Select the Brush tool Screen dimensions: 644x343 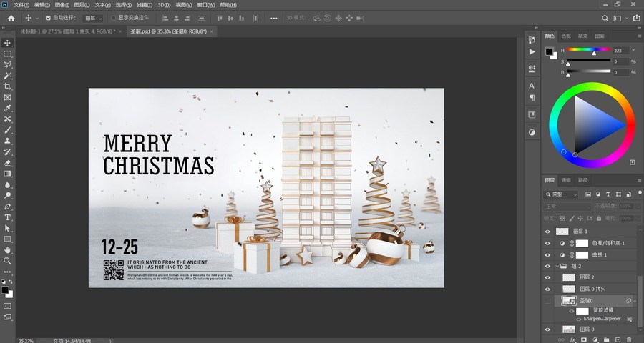7,130
